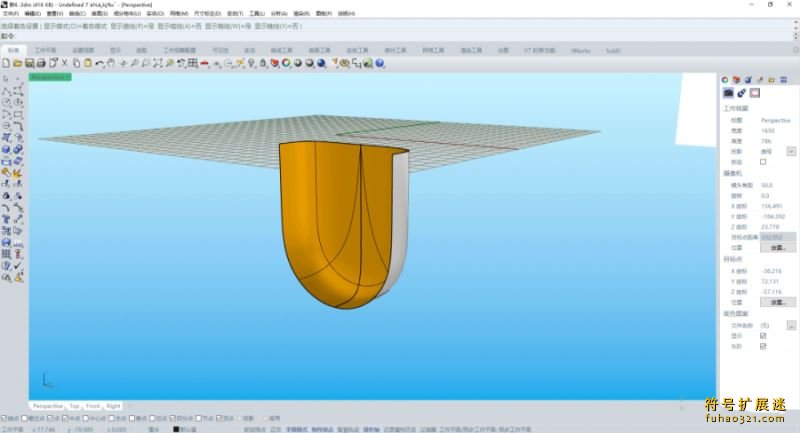This screenshot has width=800, height=433.
Task: Click the 放置... button under 目标点
Action: point(778,302)
